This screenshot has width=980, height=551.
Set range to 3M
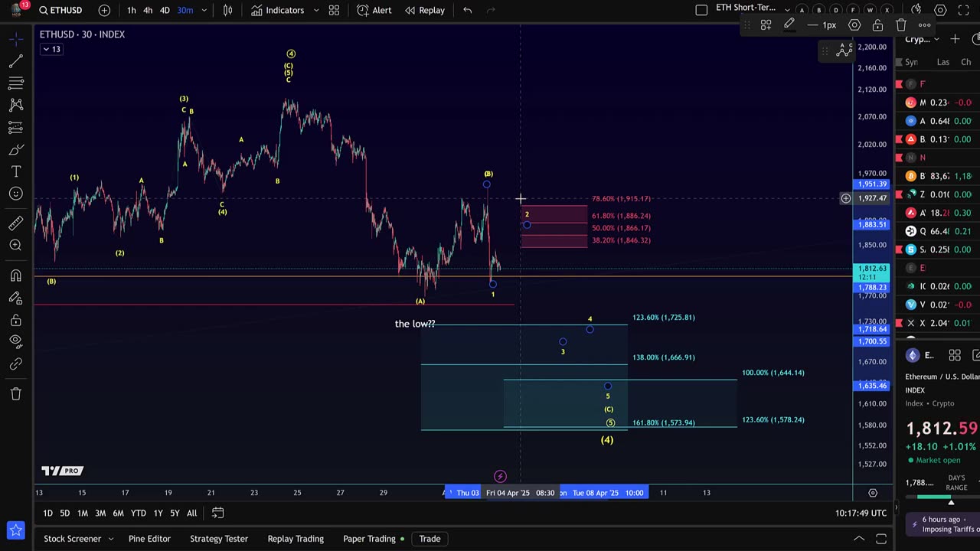[x=100, y=513]
